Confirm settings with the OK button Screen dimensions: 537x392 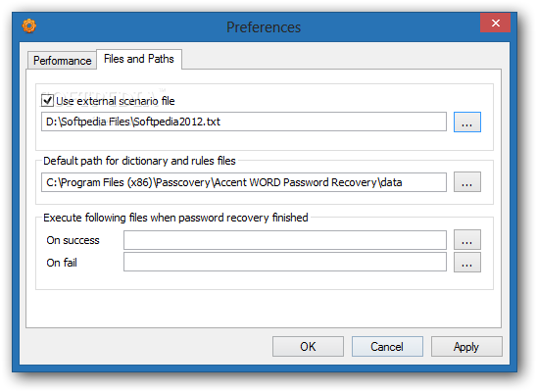click(308, 347)
